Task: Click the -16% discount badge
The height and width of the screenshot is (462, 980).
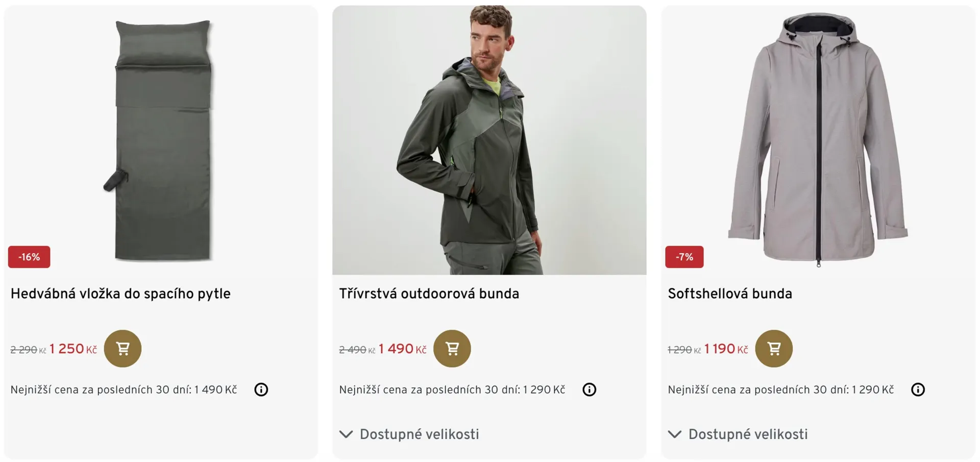Action: [29, 257]
